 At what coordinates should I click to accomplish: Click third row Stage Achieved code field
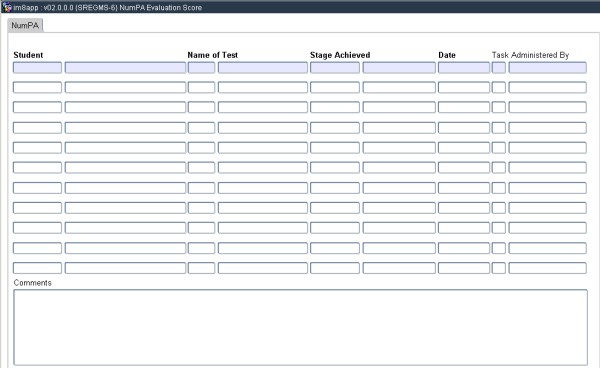335,107
